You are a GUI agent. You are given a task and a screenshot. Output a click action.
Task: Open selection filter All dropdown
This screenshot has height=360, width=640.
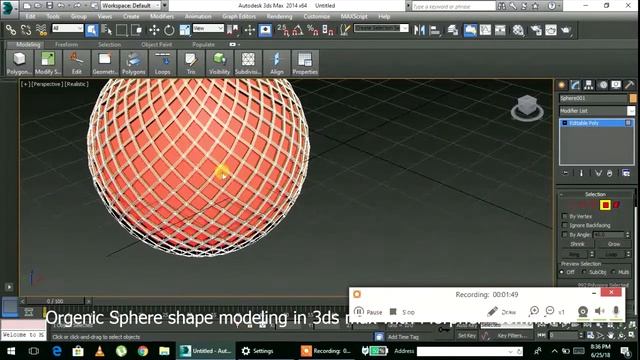point(67,28)
